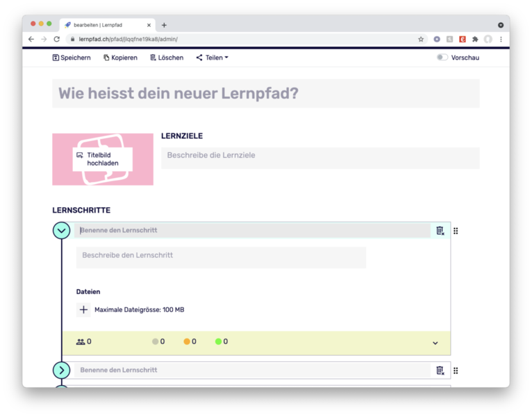Click the LERNSCHRITTE heading

(x=81, y=210)
